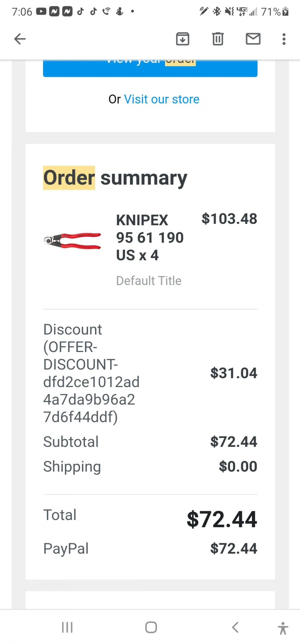Tap the $72.44 total amount

click(222, 519)
